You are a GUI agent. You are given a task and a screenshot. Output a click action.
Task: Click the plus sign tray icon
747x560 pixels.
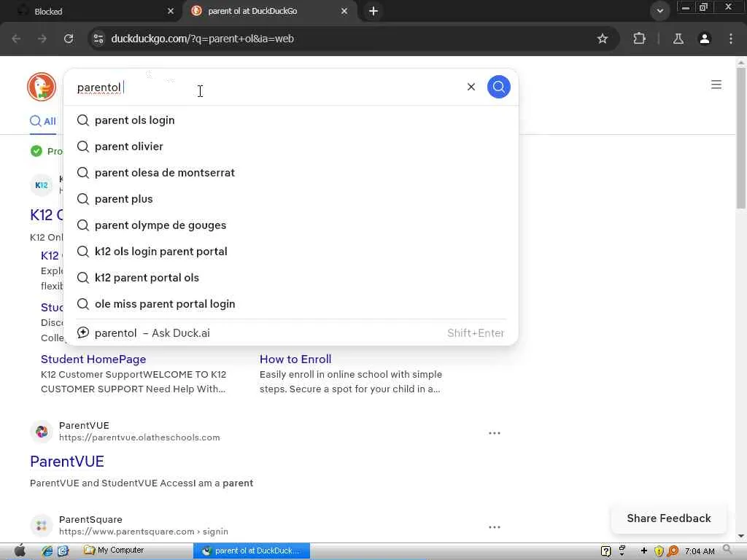643,551
